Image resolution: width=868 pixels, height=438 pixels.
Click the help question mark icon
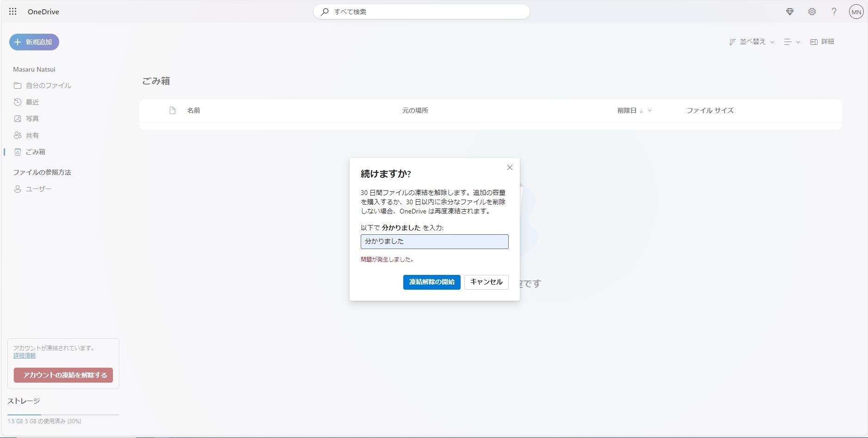834,12
